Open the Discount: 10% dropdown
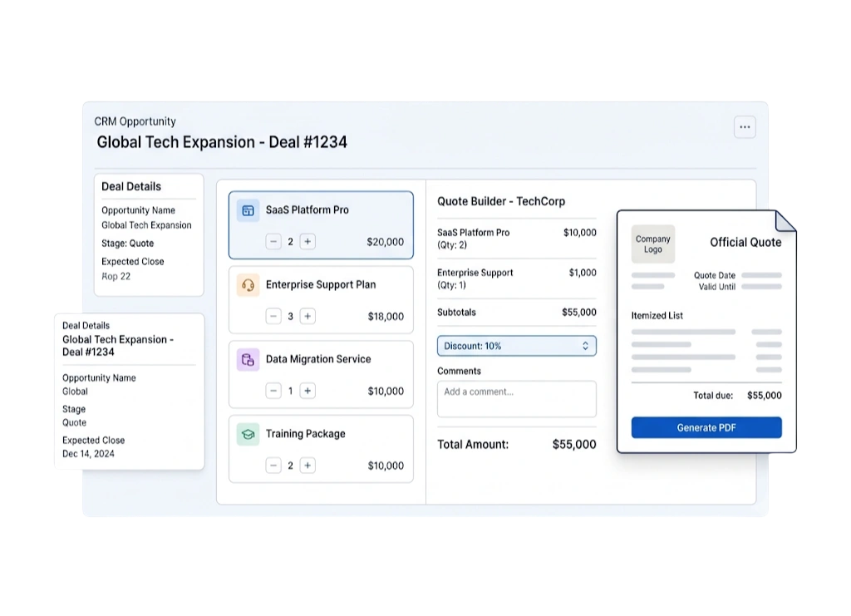The height and width of the screenshot is (616, 851). coord(517,346)
